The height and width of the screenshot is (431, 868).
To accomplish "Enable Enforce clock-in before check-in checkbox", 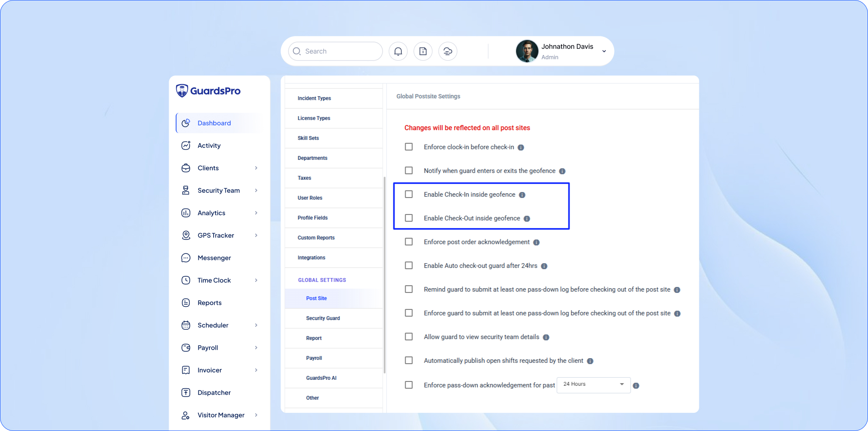I will click(x=409, y=147).
